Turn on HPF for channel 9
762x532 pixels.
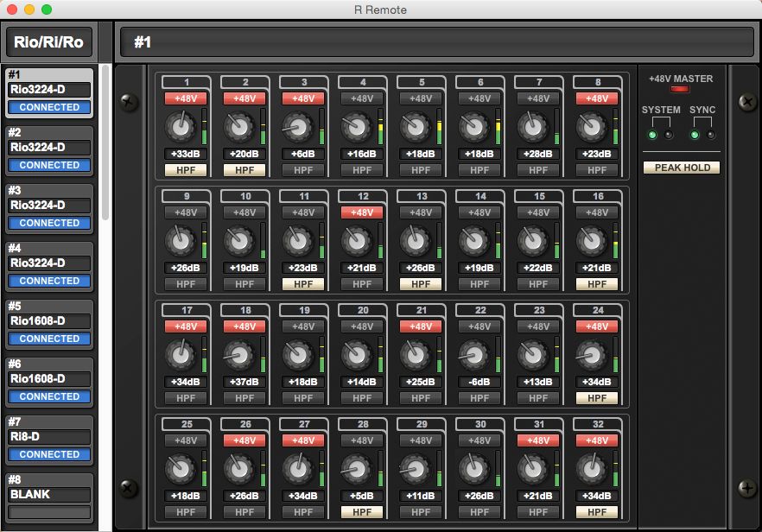click(x=186, y=283)
